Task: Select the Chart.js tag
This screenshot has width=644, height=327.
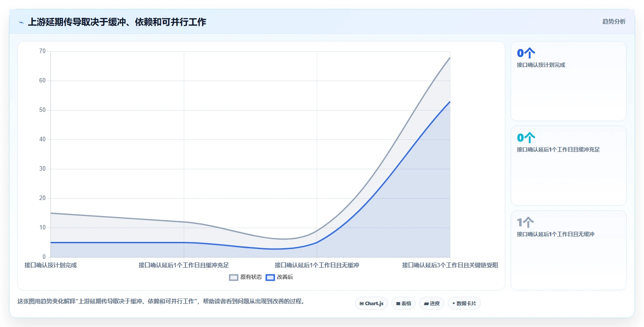Action: 372,303
